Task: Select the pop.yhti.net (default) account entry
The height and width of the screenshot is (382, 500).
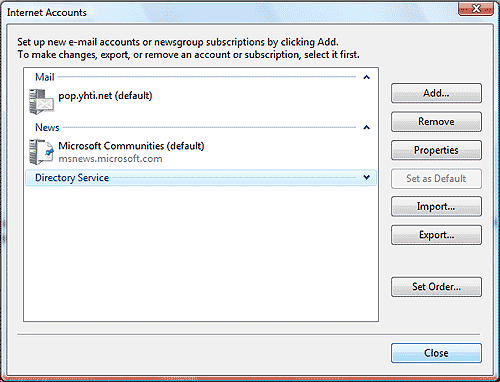Action: click(x=105, y=96)
